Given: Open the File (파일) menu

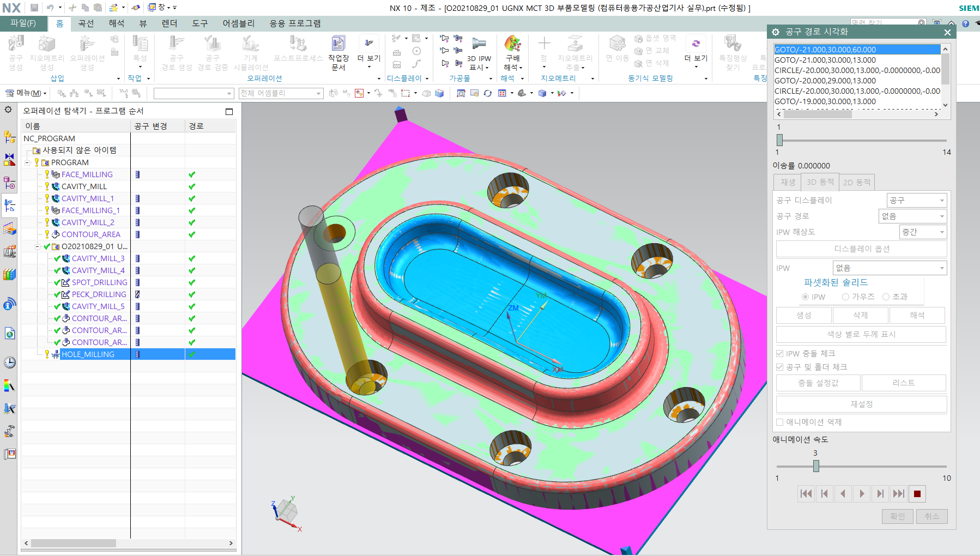Looking at the screenshot, I should [x=23, y=23].
